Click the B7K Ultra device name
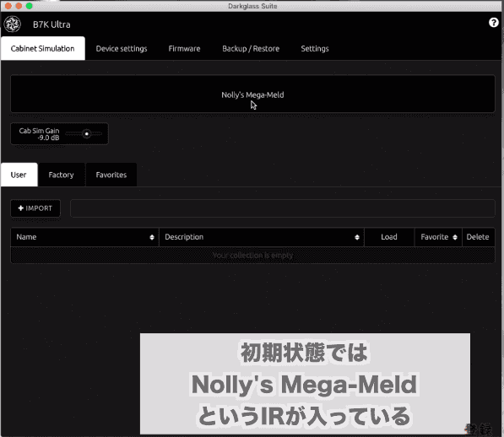The width and height of the screenshot is (504, 437). pyautogui.click(x=51, y=24)
